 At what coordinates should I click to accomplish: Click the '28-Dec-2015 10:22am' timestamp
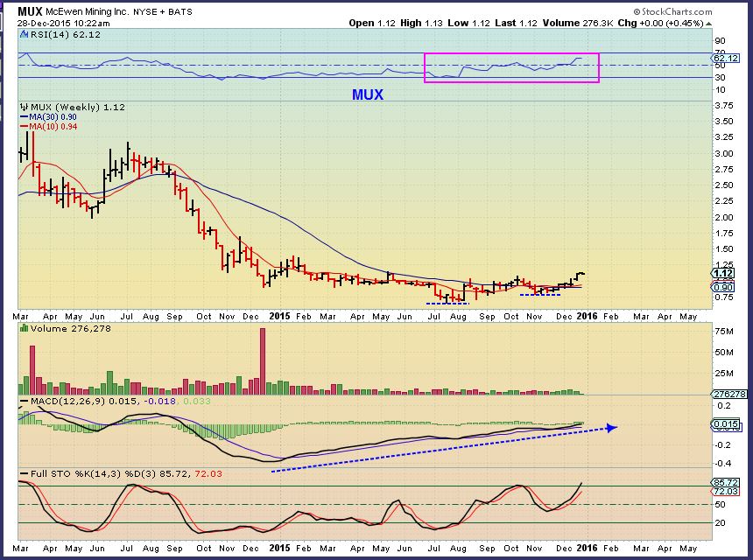coord(64,23)
